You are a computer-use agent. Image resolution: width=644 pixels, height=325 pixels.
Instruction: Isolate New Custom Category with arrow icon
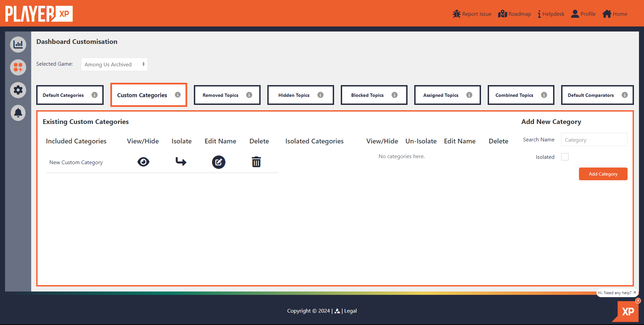pos(181,162)
